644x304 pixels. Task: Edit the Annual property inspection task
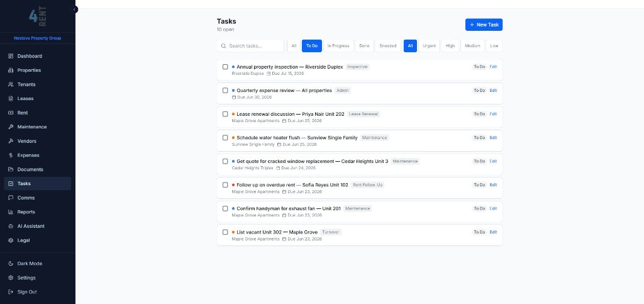point(493,67)
